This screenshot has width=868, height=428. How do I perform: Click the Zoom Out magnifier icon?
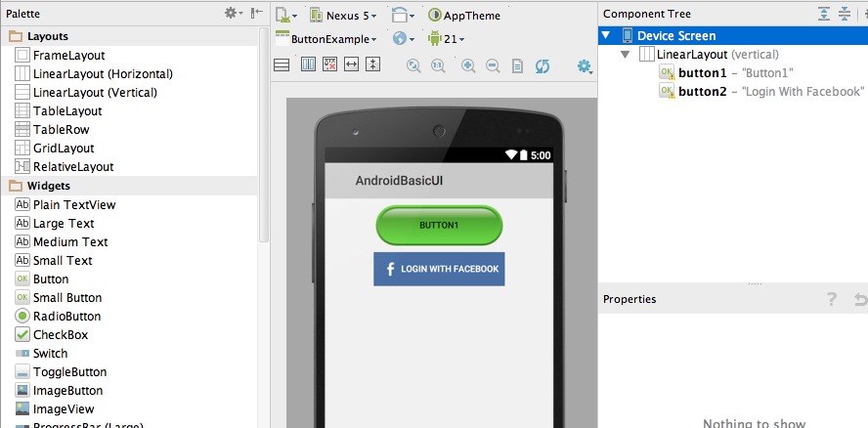click(x=493, y=65)
